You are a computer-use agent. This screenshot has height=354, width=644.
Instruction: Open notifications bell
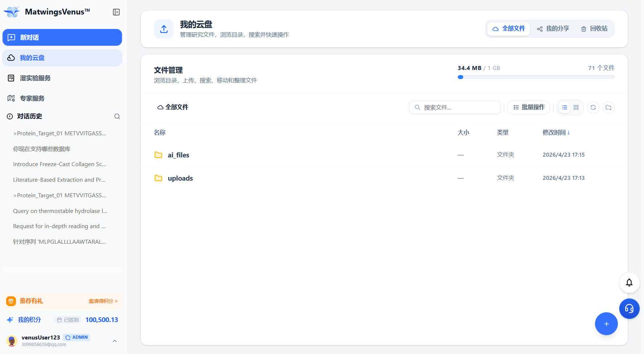coord(629,283)
